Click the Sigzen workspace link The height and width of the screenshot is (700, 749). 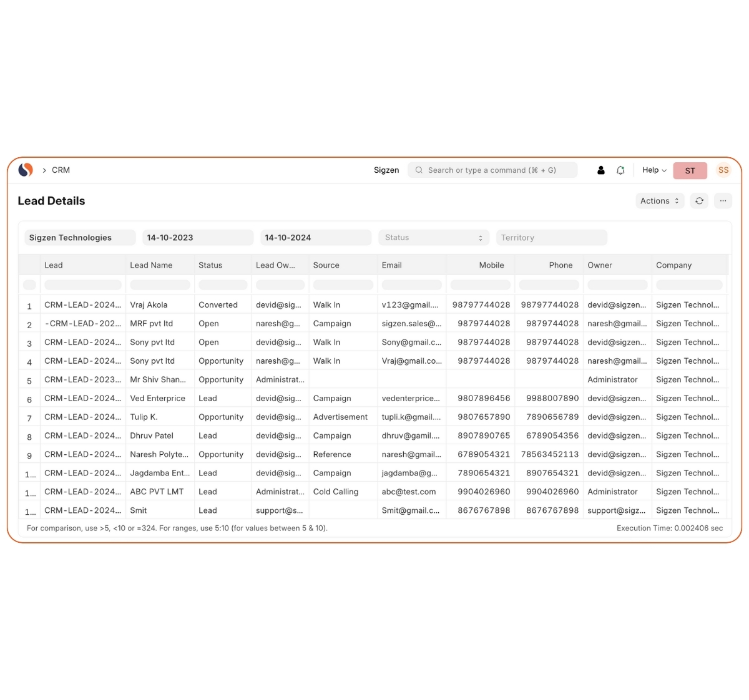[x=386, y=170]
